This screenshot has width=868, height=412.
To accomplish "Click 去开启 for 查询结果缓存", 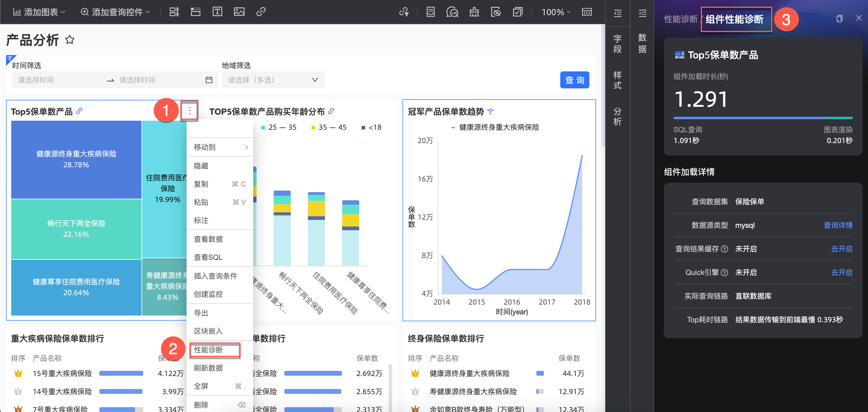I will point(842,249).
